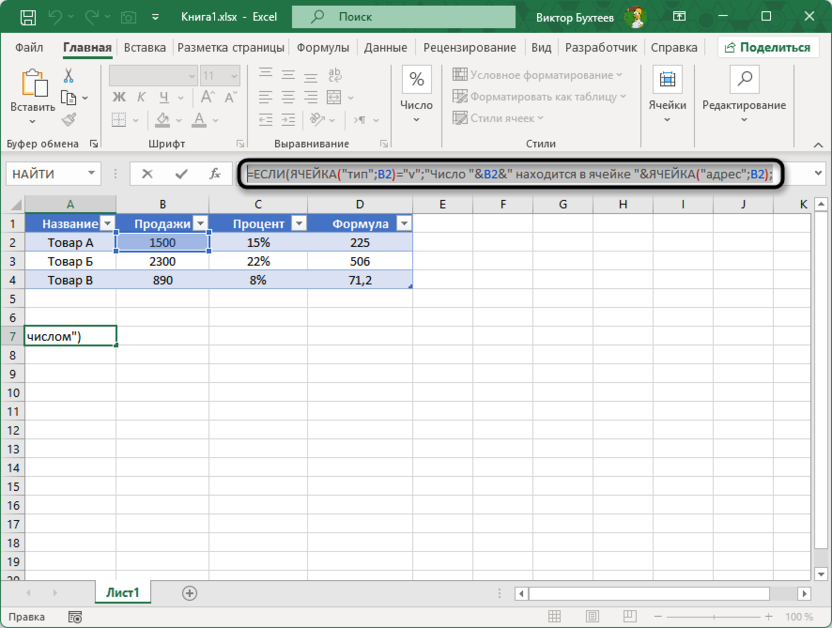Open filter dropdown for Название column
This screenshot has height=628, width=832.
pos(107,224)
